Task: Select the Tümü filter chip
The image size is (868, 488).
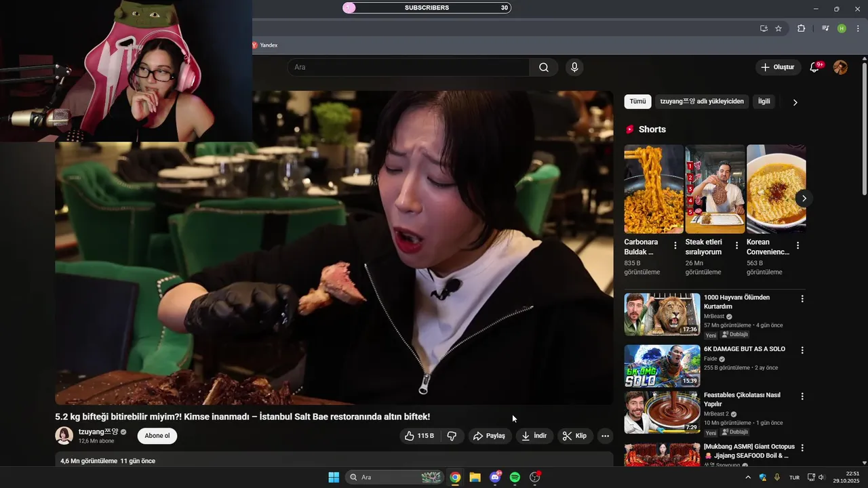Action: (637, 102)
